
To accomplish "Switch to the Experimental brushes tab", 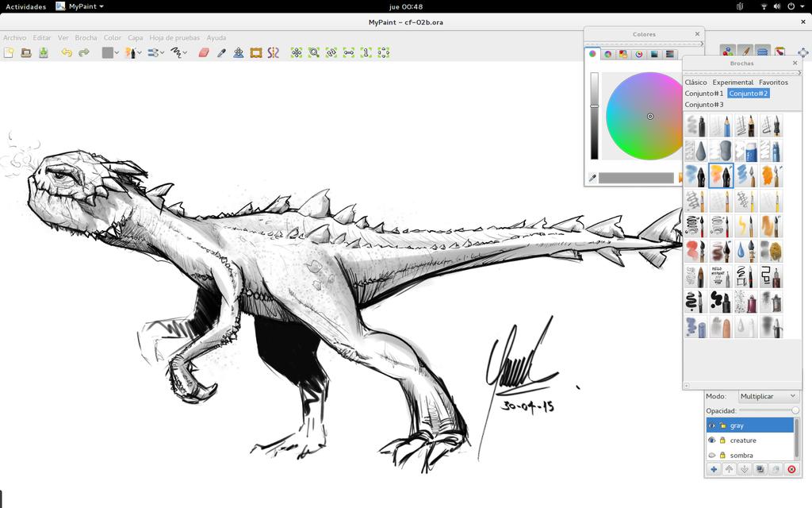I will coord(733,82).
